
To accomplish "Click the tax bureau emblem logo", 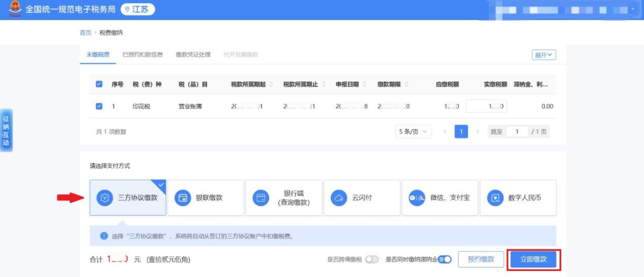I will 13,10.
